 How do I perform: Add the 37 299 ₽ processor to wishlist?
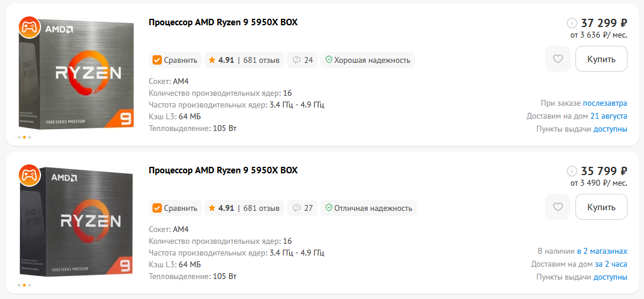tap(557, 59)
